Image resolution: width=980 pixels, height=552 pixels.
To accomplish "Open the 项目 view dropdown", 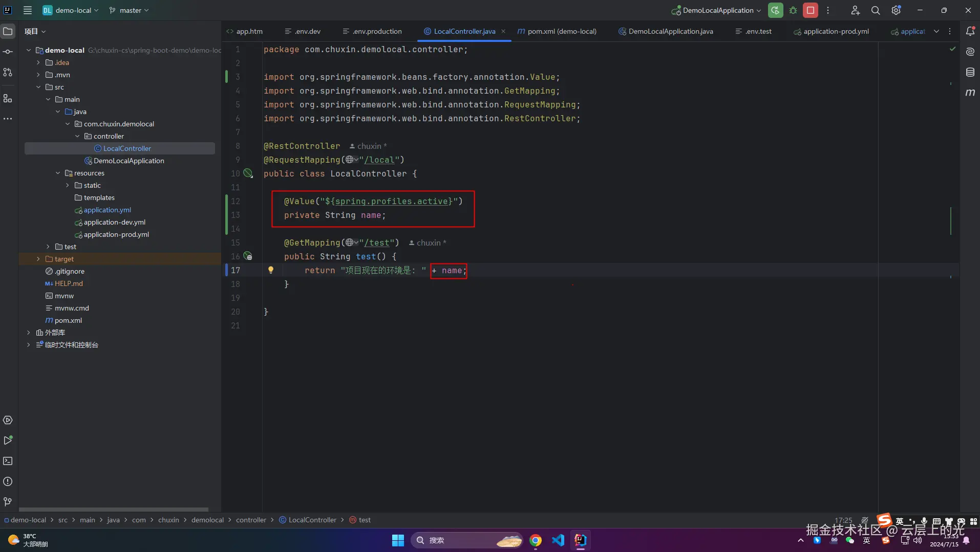I will click(35, 31).
